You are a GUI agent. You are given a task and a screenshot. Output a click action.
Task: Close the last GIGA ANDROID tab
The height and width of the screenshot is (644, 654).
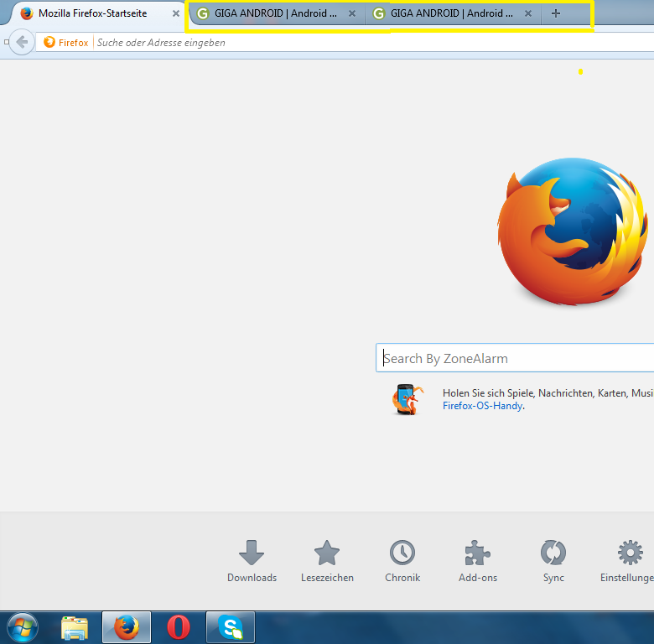point(528,13)
